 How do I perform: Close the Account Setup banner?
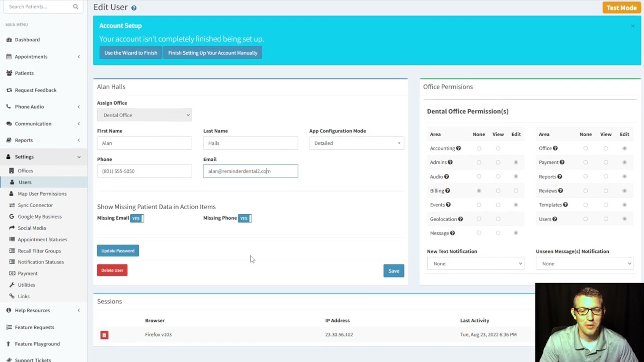point(632,26)
